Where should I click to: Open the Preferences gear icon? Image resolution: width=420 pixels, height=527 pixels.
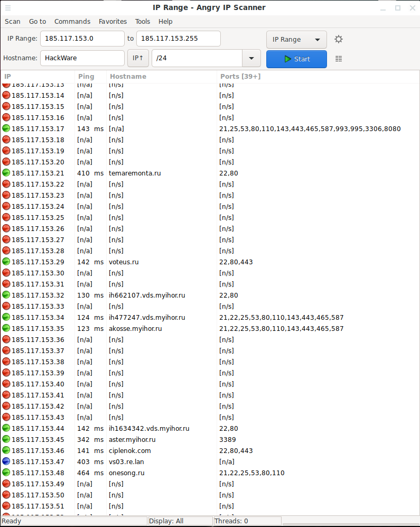339,40
